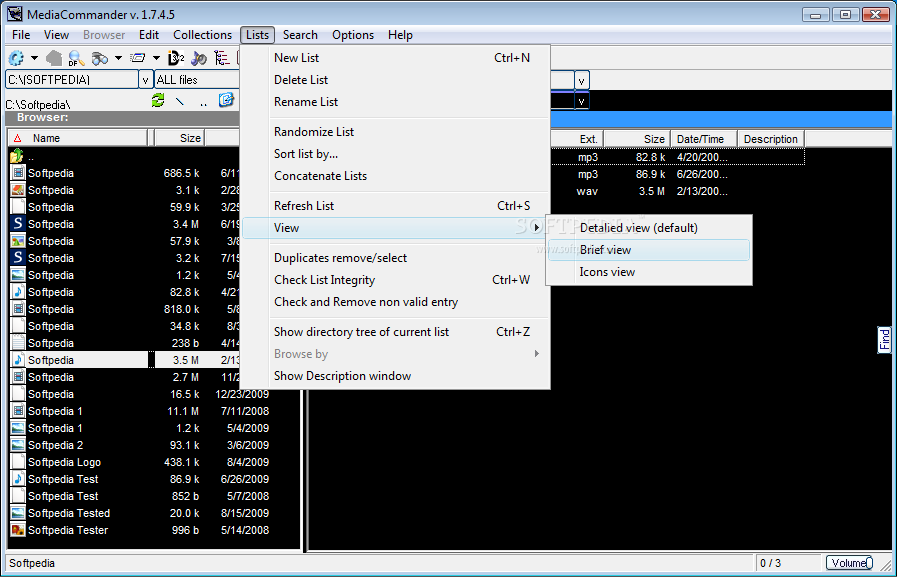This screenshot has height=577, width=897.
Task: Select the 3.4 M Softpedia S icon
Action: [x=18, y=224]
